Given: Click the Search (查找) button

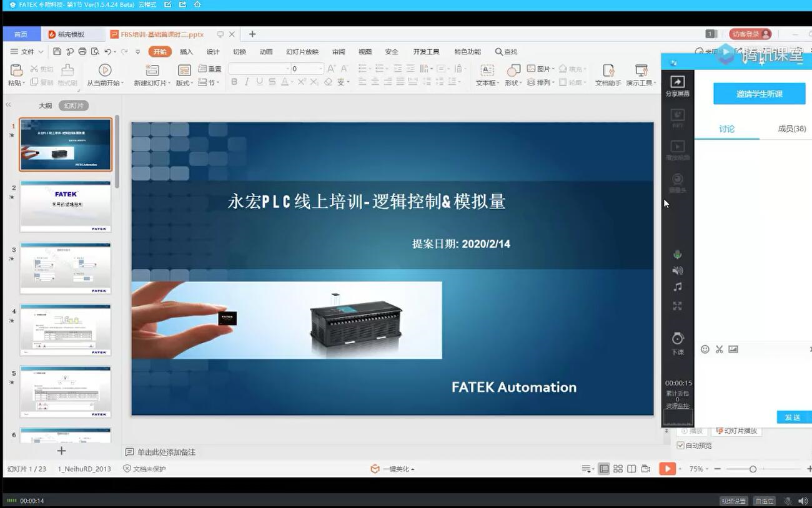Looking at the screenshot, I should point(506,52).
